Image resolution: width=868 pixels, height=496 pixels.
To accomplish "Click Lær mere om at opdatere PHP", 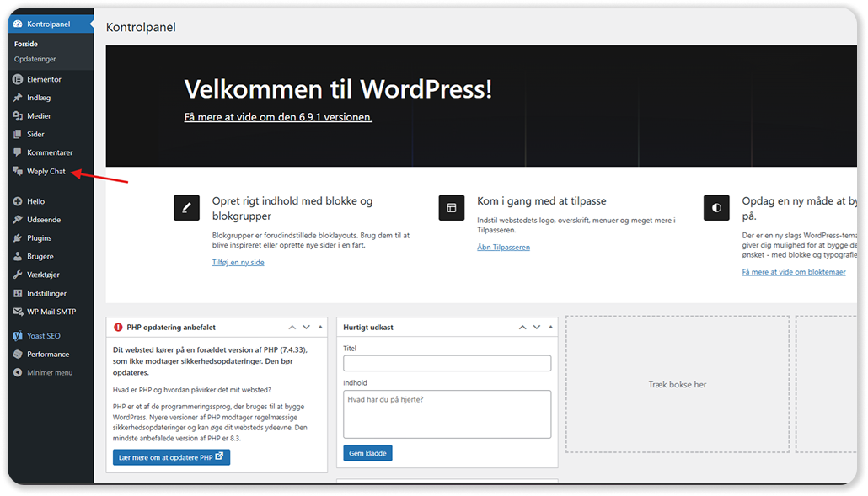I will (x=171, y=457).
